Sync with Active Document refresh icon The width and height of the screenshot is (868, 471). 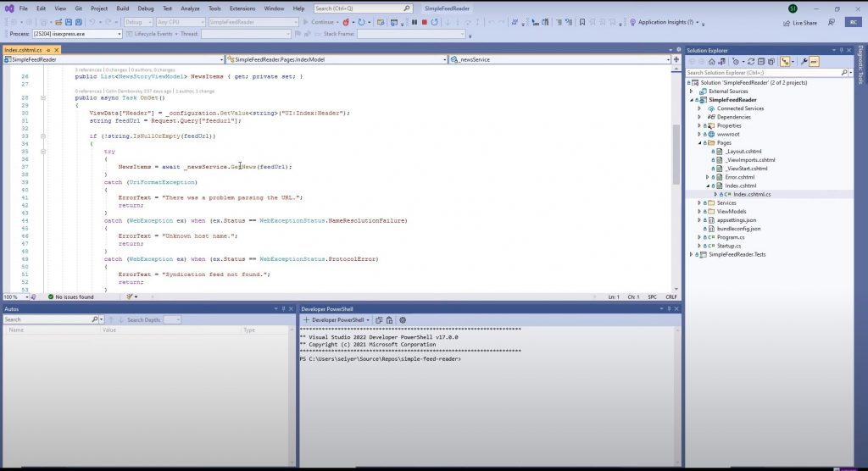click(751, 62)
